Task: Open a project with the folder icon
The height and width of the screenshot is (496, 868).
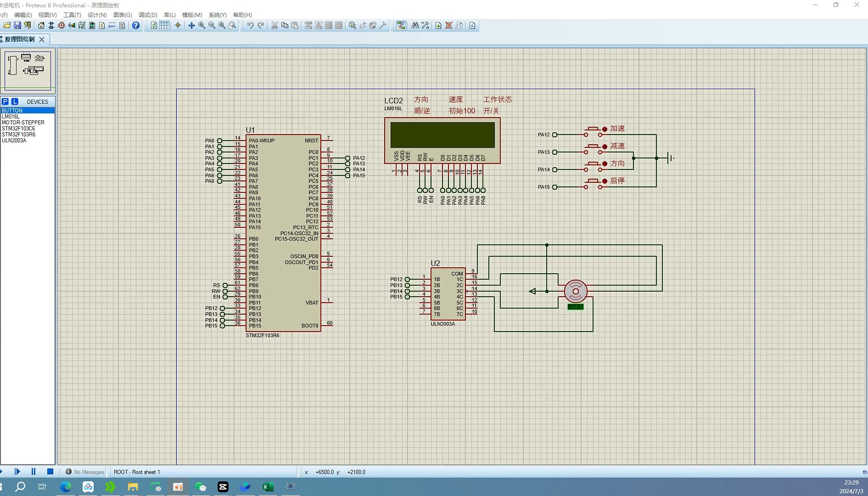Action: click(7, 25)
